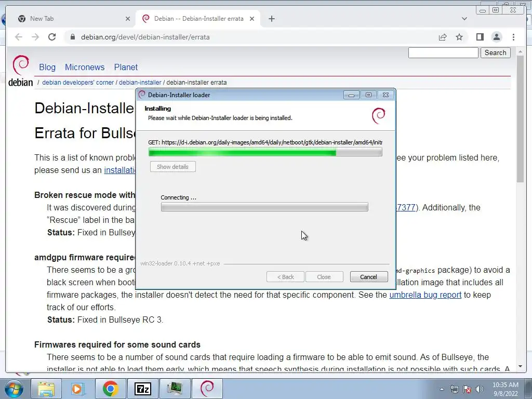Click Cancel in installer loader dialog
The image size is (532, 399).
coord(368,277)
